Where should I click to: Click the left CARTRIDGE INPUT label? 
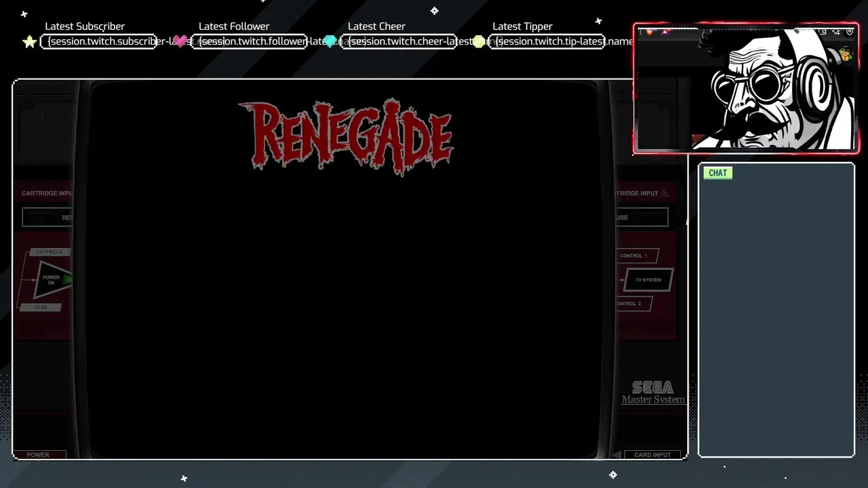[47, 193]
